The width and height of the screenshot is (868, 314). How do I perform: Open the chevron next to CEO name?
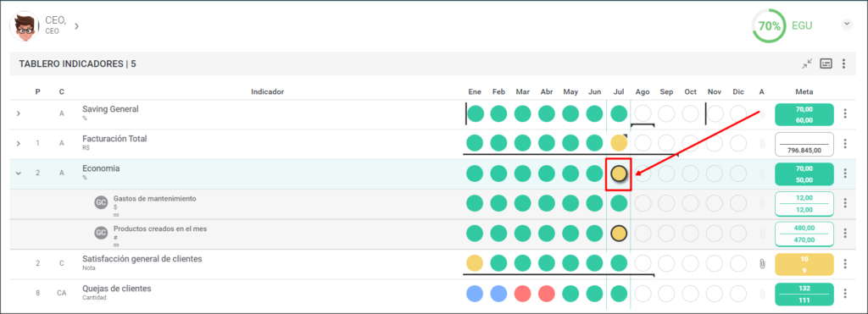point(76,26)
